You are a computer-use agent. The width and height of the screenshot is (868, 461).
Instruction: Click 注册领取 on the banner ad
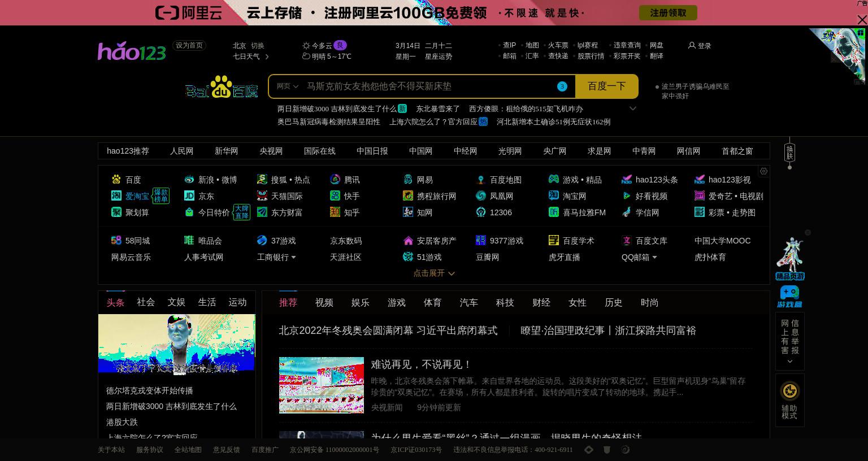pyautogui.click(x=668, y=13)
